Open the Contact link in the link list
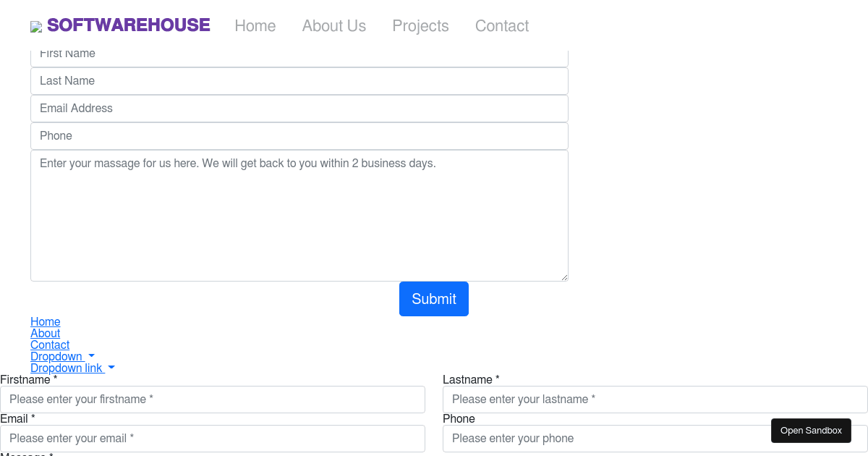The width and height of the screenshot is (868, 456). point(49,345)
